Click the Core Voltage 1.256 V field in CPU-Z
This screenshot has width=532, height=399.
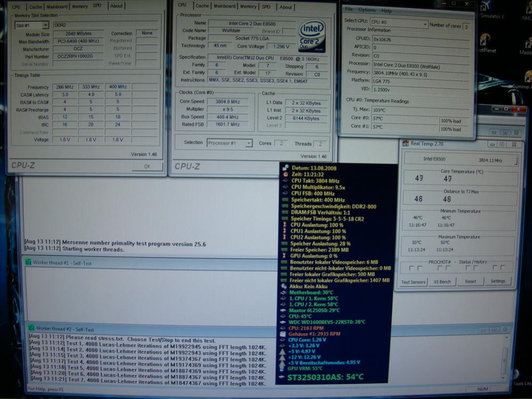(x=281, y=46)
